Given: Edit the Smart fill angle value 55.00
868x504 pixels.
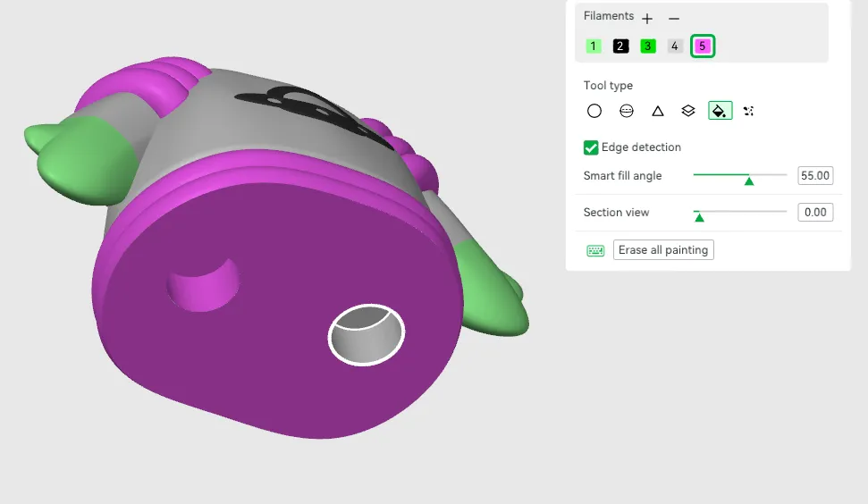Looking at the screenshot, I should click(815, 175).
